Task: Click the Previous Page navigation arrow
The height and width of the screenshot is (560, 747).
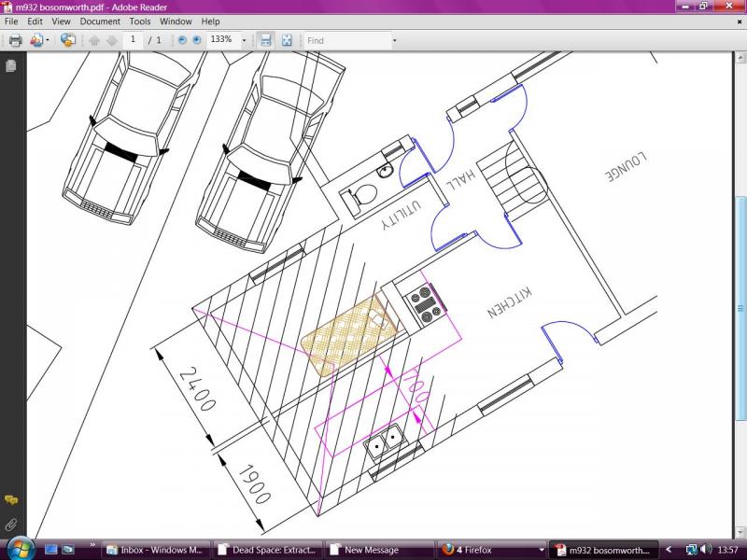Action: click(93, 41)
